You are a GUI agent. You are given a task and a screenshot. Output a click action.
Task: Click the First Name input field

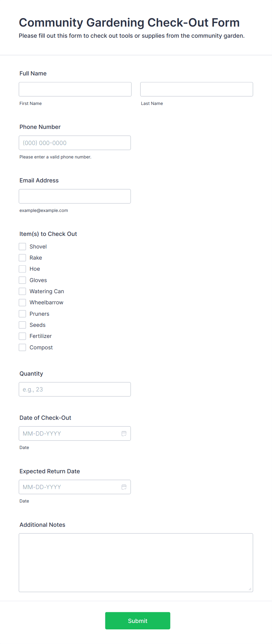(75, 89)
